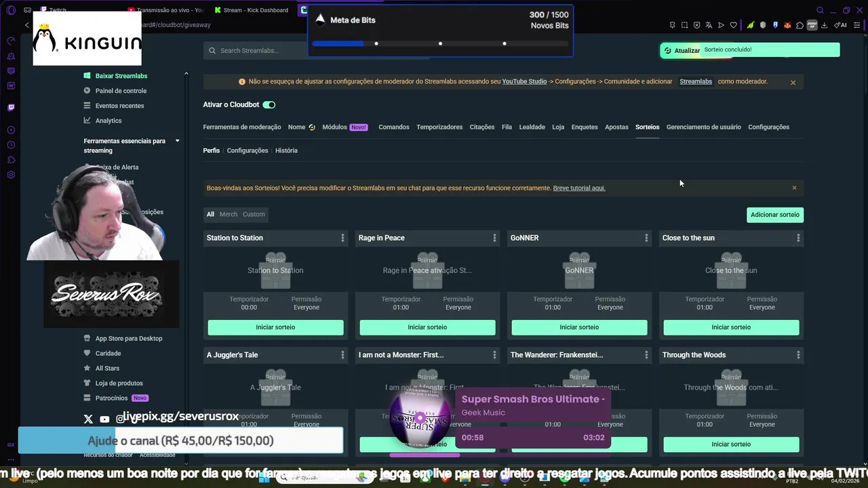Start the Station to Station giveaway
The height and width of the screenshot is (488, 868).
pos(275,327)
